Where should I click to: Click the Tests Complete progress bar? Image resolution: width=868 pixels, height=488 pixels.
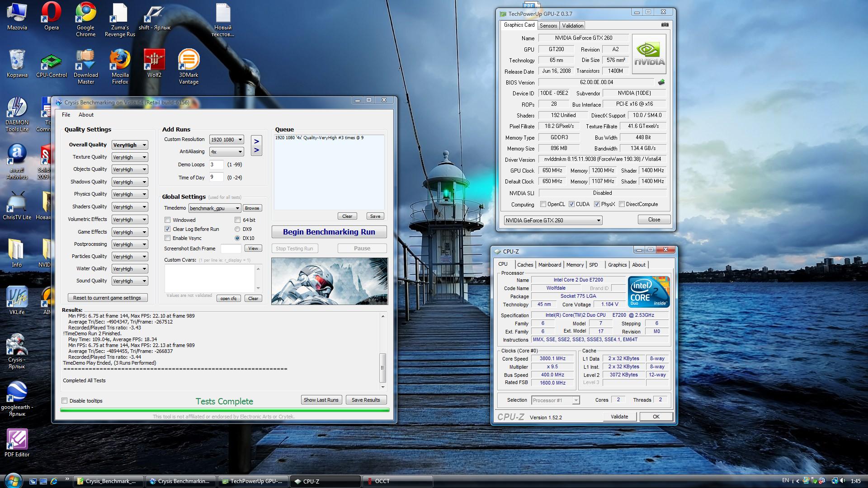coord(225,410)
